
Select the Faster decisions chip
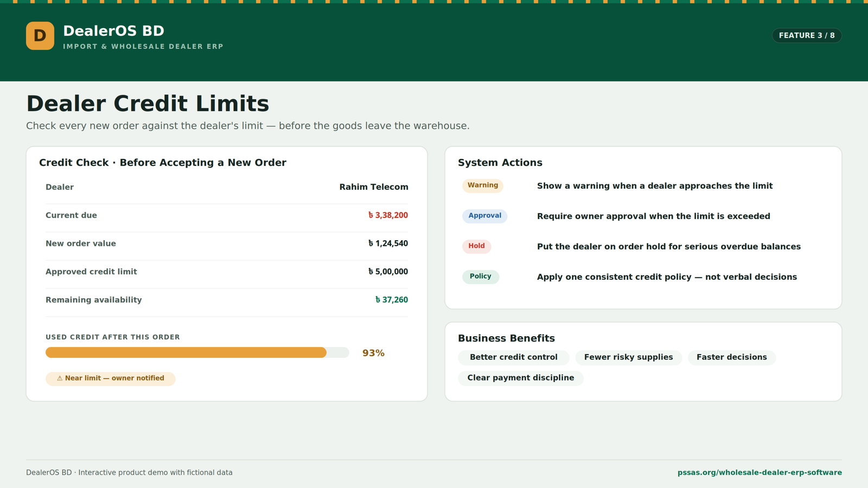[x=731, y=357]
